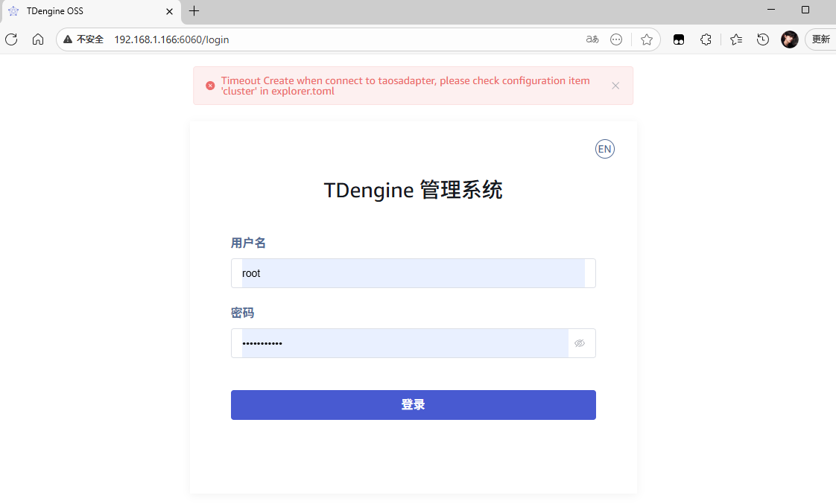Click the address bar URL

(x=171, y=39)
